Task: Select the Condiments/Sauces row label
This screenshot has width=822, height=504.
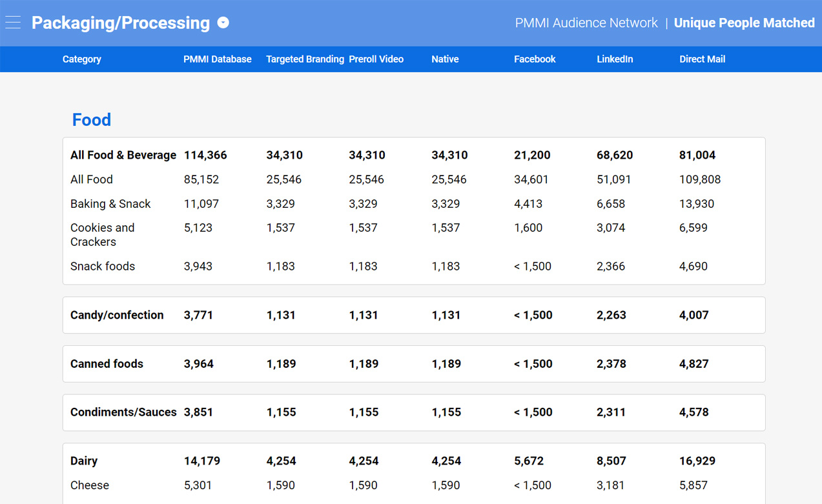Action: click(123, 412)
